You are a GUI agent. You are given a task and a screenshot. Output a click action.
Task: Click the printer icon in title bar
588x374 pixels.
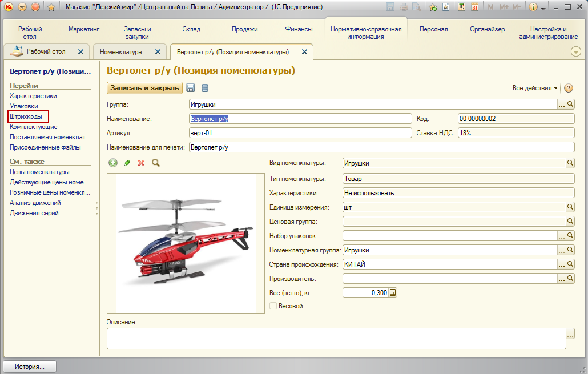[404, 7]
